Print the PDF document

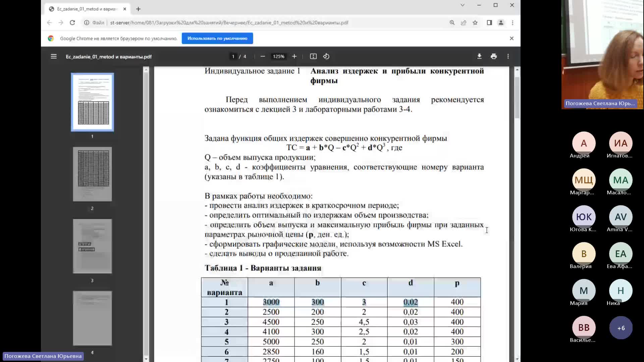pyautogui.click(x=494, y=56)
